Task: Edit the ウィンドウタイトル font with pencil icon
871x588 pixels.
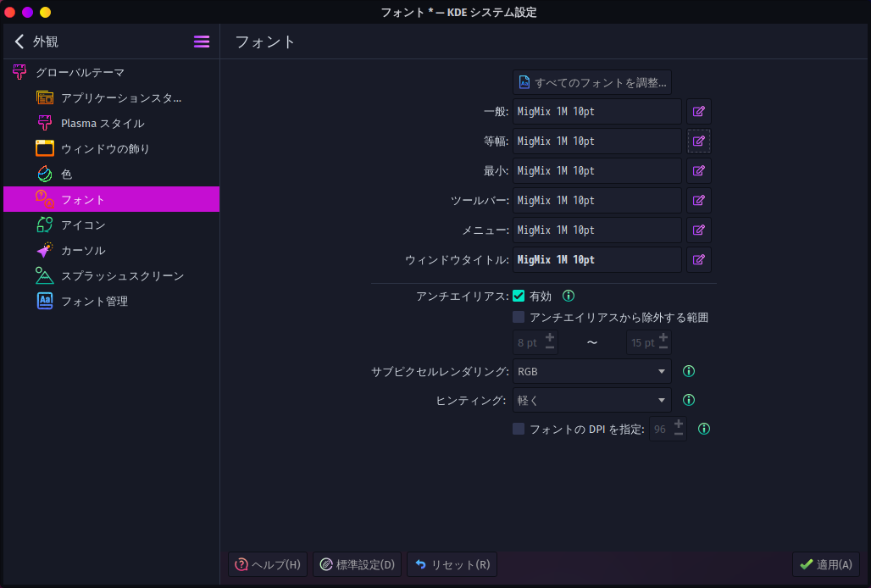Action: 699,260
